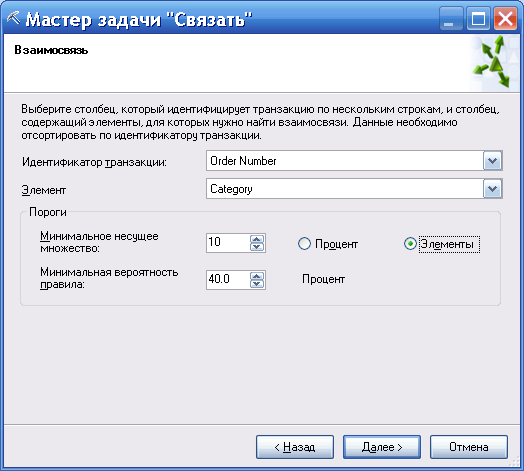Minimize the Мастер задачи window
The image size is (524, 471).
(451, 18)
